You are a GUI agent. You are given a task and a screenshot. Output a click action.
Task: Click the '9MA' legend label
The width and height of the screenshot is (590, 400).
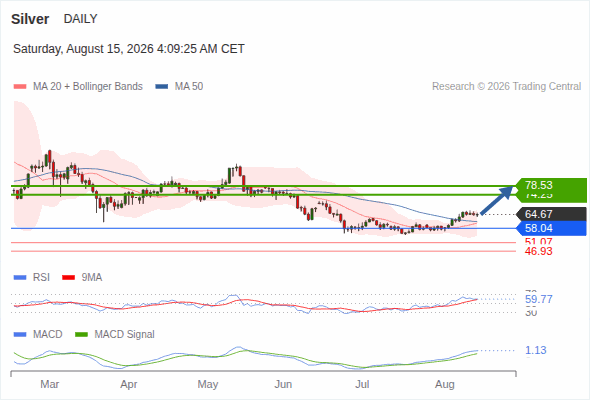click(92, 278)
